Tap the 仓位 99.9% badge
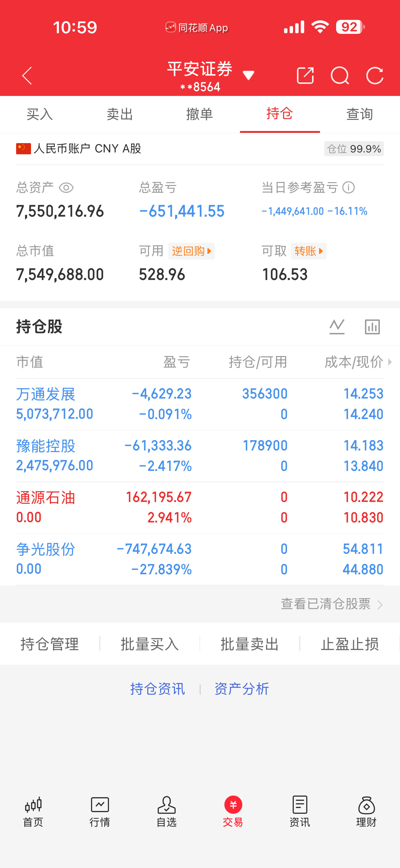This screenshot has width=400, height=868. click(354, 149)
